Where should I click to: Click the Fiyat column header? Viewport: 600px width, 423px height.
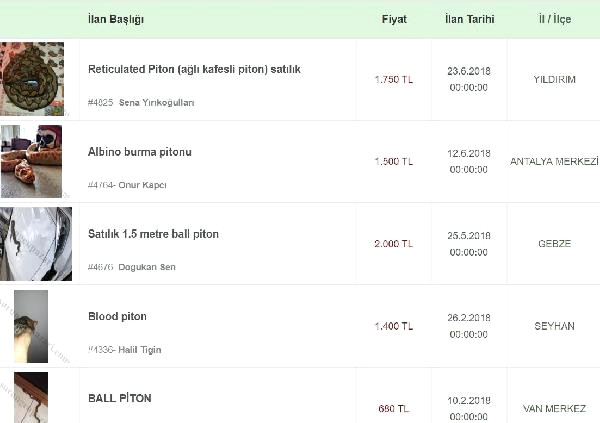click(x=394, y=20)
